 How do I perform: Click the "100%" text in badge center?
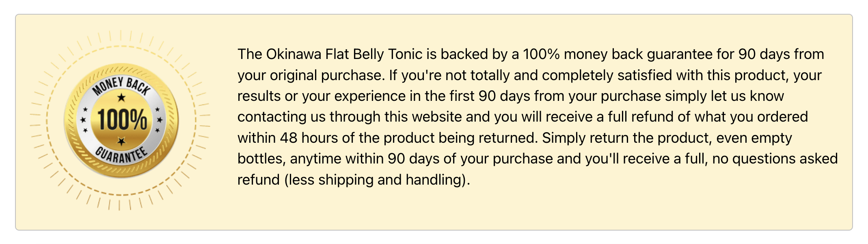point(122,120)
